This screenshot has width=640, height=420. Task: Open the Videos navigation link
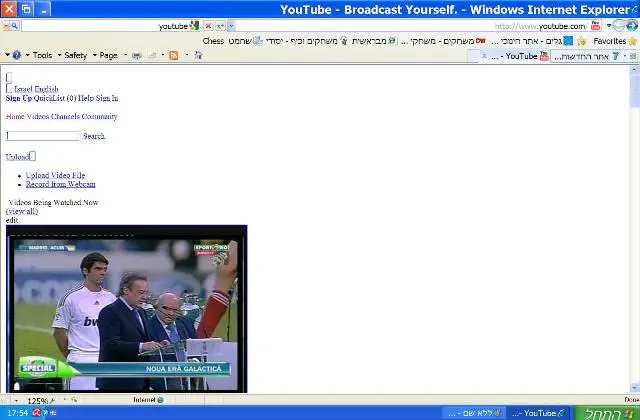(41, 117)
